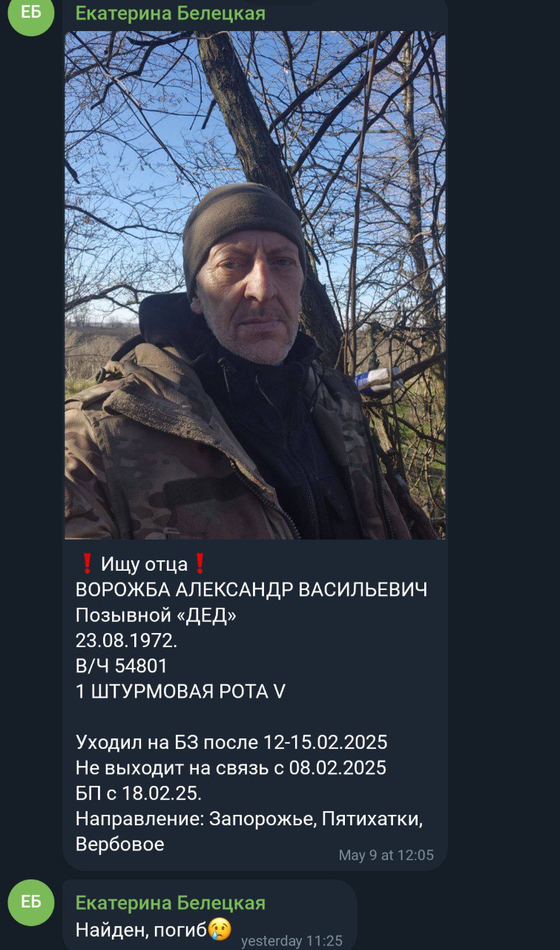Click the 'Ищу отца' heading text
Screen dimensions: 560x950
[x=144, y=564]
